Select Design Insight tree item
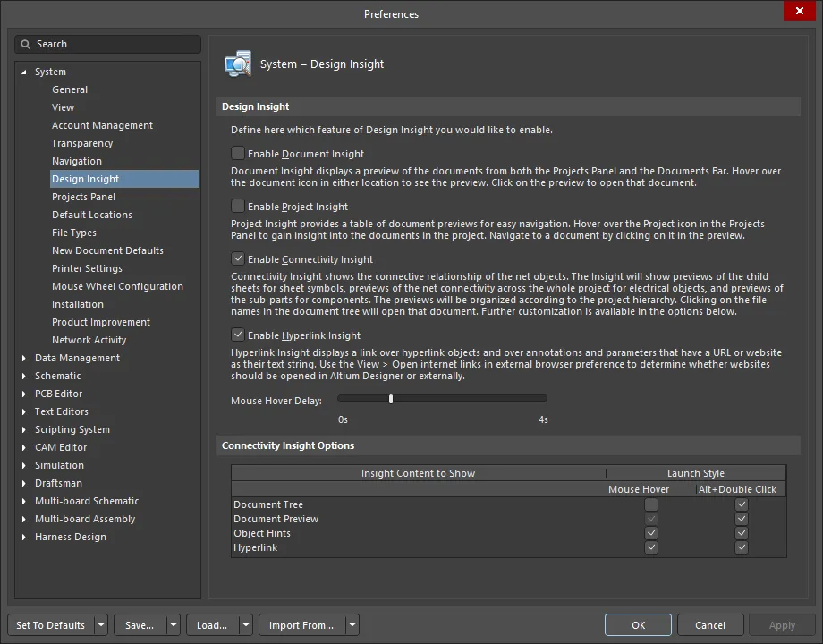823x644 pixels. tap(124, 179)
